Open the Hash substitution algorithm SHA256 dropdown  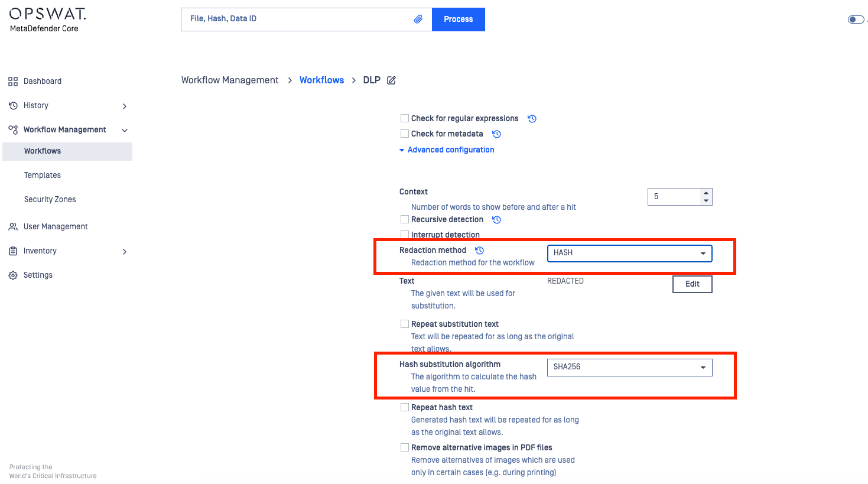tap(629, 367)
